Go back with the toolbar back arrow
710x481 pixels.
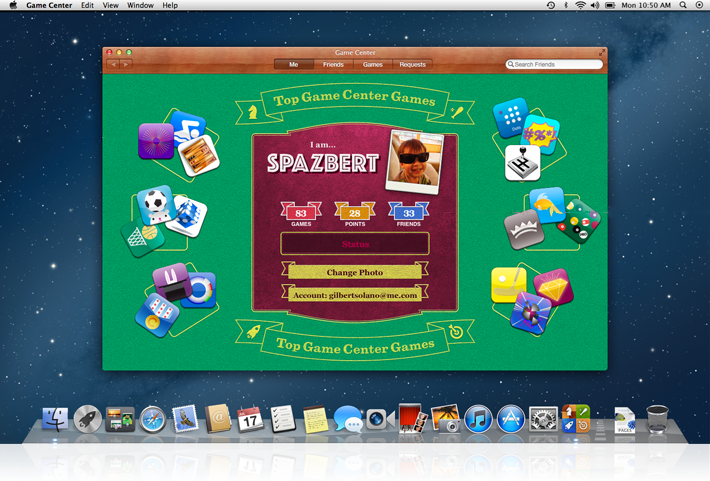pyautogui.click(x=113, y=64)
